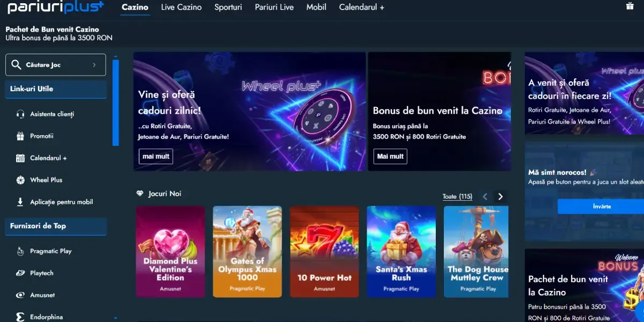644x322 pixels.
Task: Select the Playtech provider icon
Action: coord(20,273)
